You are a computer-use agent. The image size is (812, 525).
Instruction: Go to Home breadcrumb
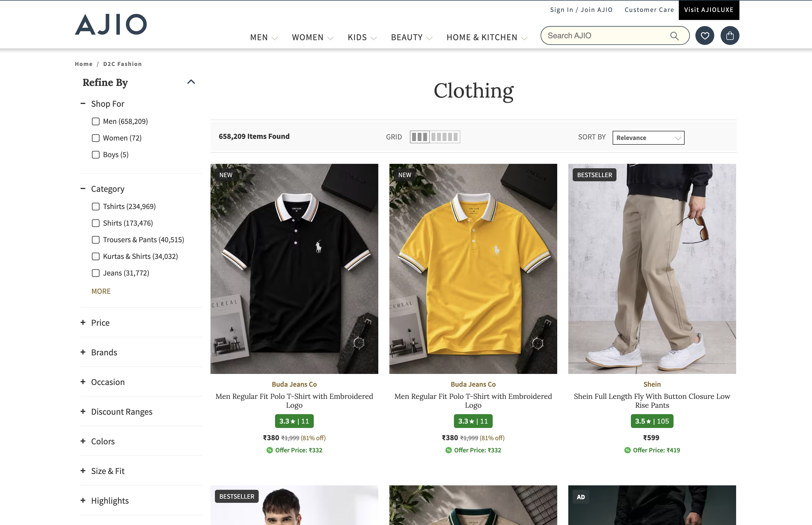(x=83, y=64)
